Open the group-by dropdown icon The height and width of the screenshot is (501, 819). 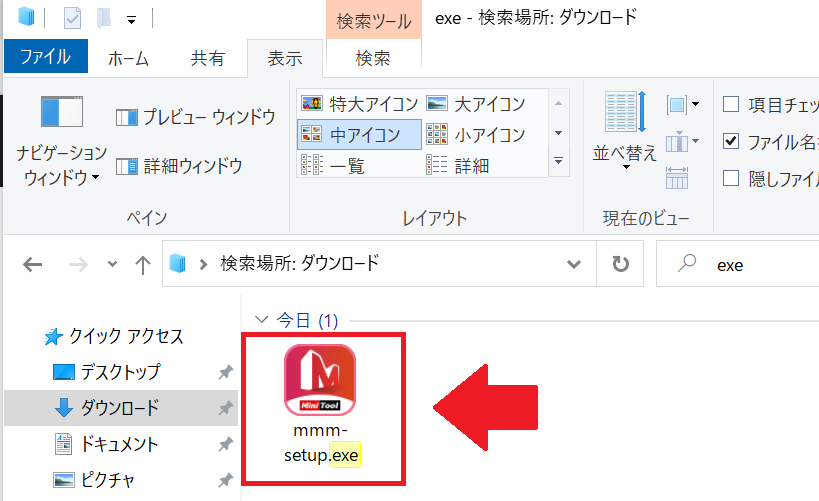tap(683, 104)
